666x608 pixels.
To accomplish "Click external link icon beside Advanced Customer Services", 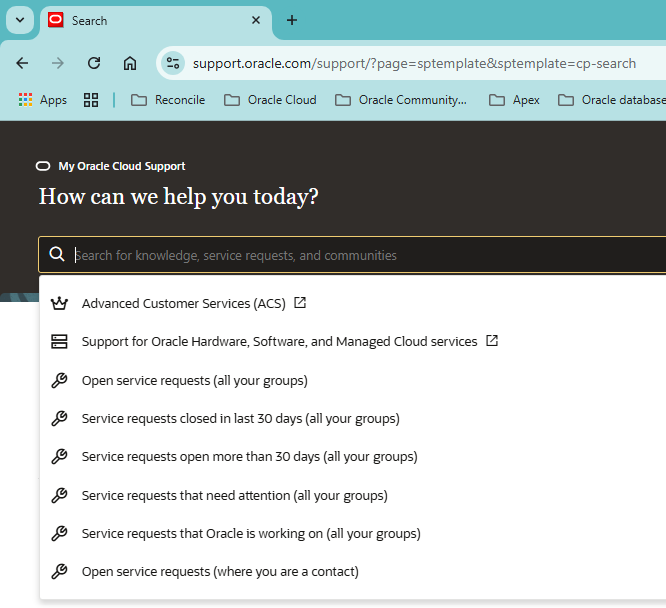I will pyautogui.click(x=300, y=303).
